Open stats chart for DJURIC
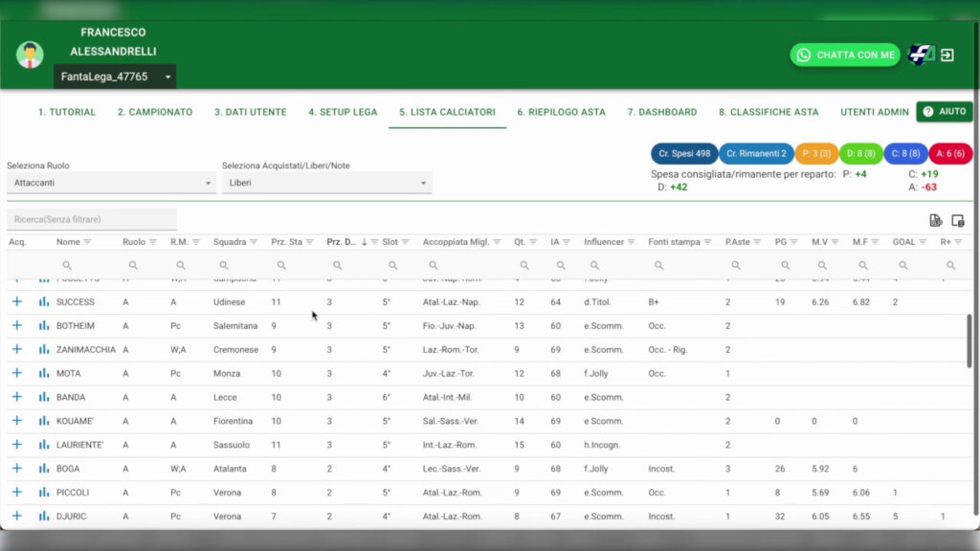 pos(44,516)
